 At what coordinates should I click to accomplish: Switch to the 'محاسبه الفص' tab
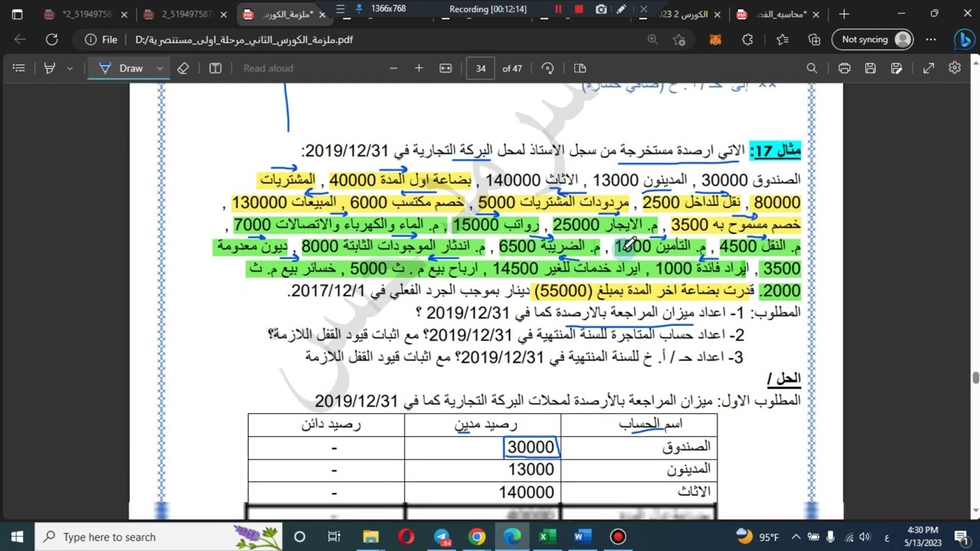coord(778,14)
